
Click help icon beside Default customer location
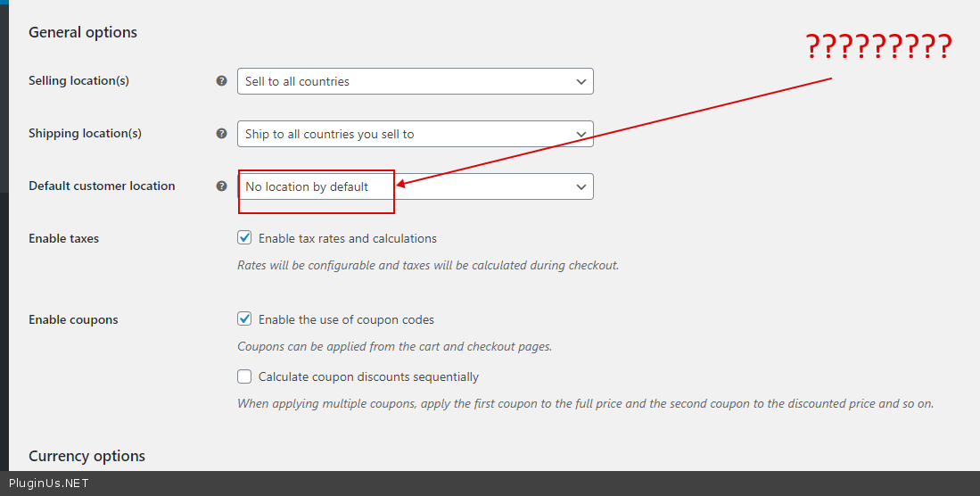point(221,186)
